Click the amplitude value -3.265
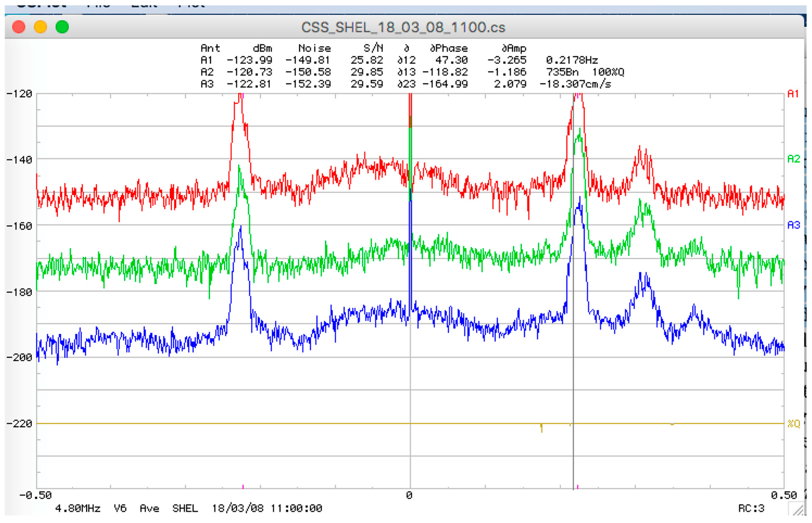This screenshot has width=812, height=523. (x=507, y=60)
